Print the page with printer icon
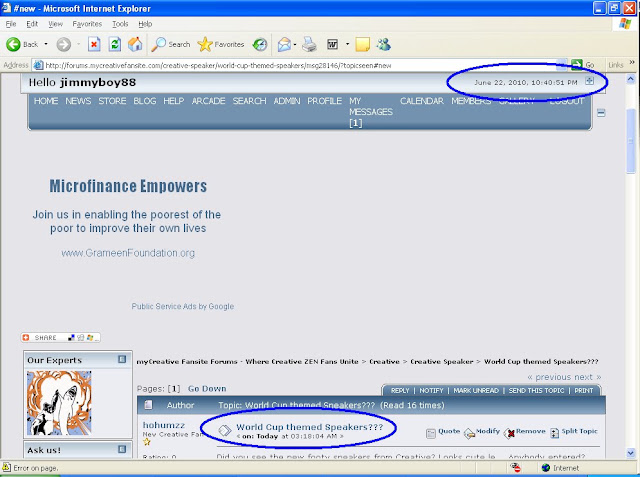The image size is (640, 477). (309, 44)
